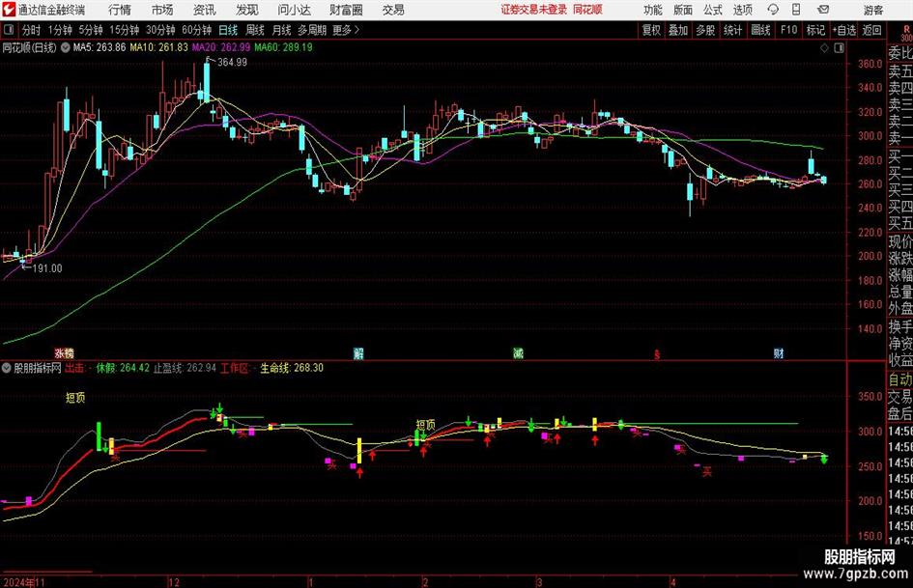Click the 标记 mark button
Image resolution: width=913 pixels, height=588 pixels.
click(815, 30)
